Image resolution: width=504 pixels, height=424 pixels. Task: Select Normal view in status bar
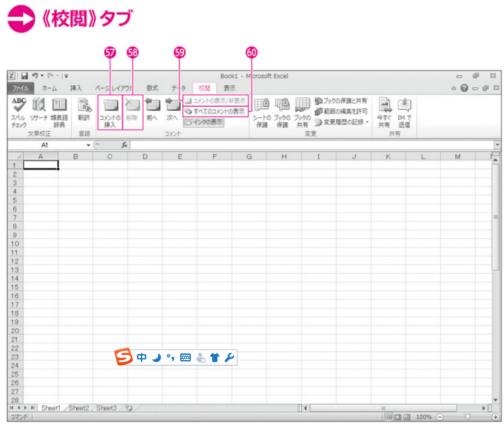click(388, 417)
